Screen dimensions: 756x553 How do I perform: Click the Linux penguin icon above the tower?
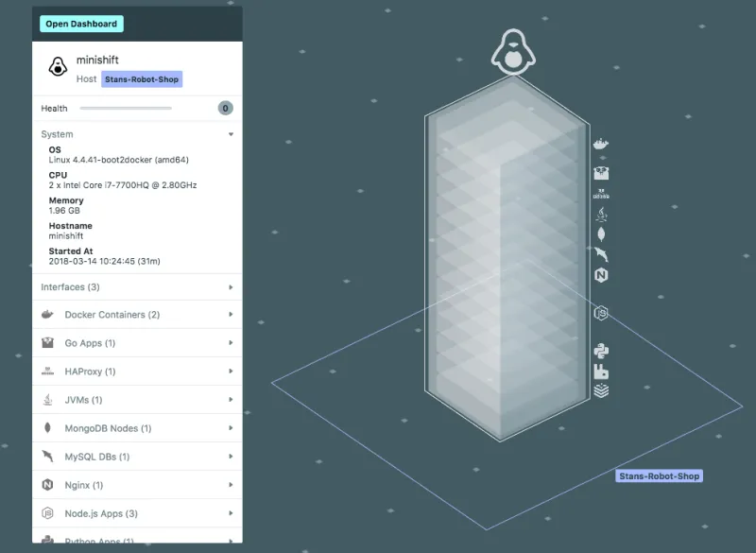click(x=511, y=54)
